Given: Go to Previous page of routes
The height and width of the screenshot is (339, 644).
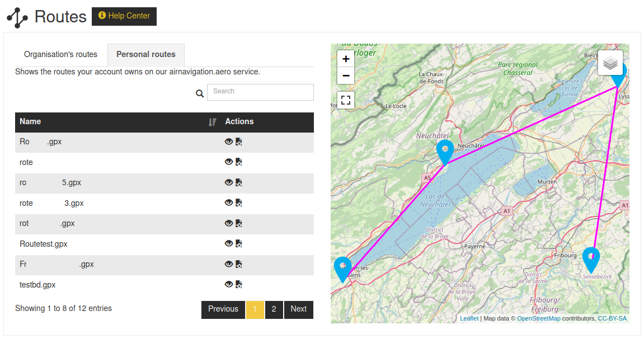Looking at the screenshot, I should [x=223, y=309].
